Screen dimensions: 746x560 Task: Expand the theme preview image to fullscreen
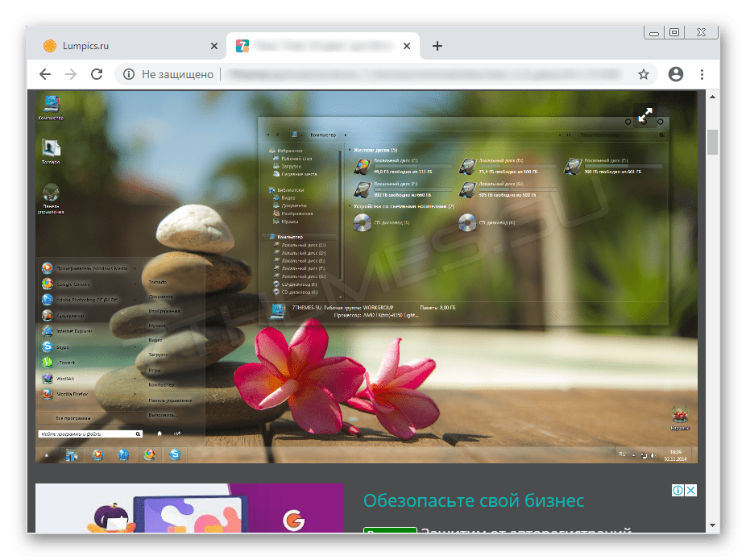tap(644, 115)
